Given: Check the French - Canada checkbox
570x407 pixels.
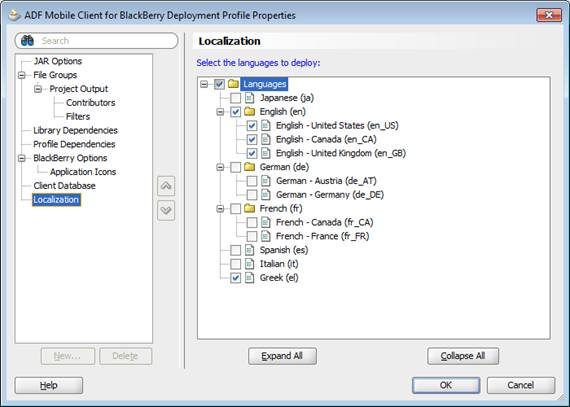Looking at the screenshot, I should coord(252,222).
